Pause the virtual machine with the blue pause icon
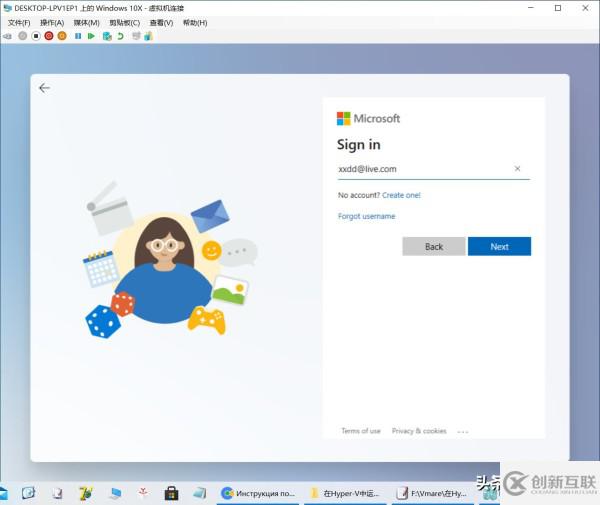The width and height of the screenshot is (600, 505). click(78, 36)
